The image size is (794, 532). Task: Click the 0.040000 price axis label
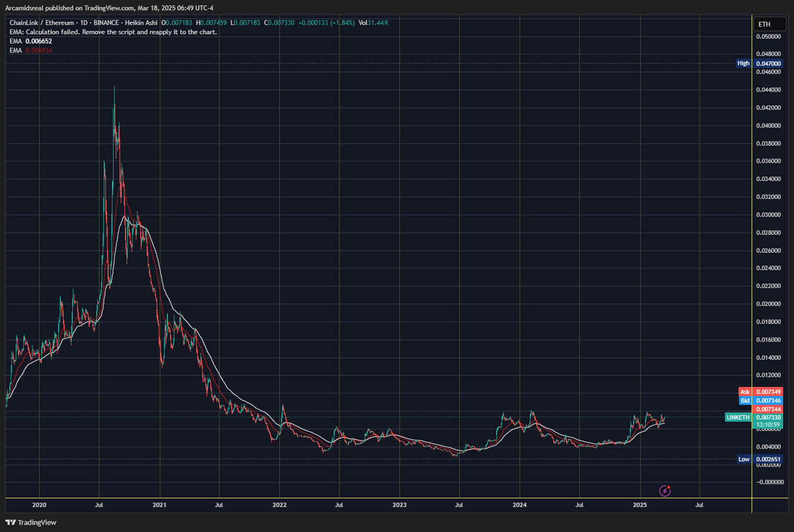tap(770, 125)
